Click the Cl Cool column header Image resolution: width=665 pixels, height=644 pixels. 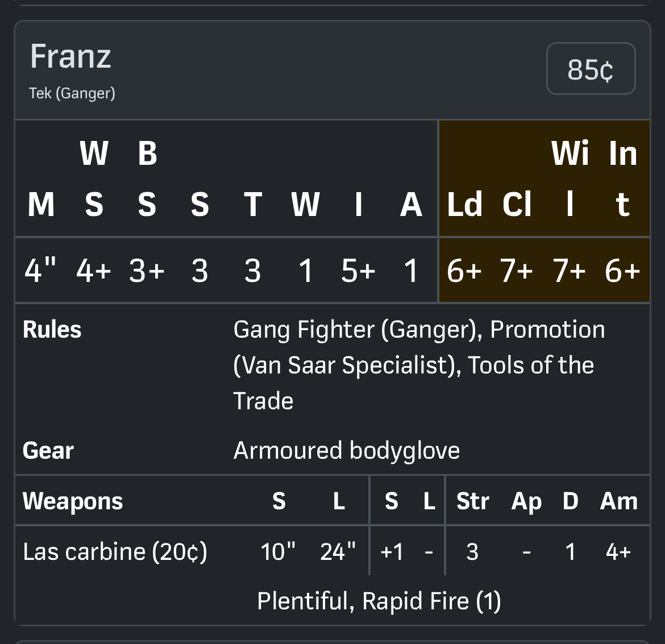(x=517, y=204)
